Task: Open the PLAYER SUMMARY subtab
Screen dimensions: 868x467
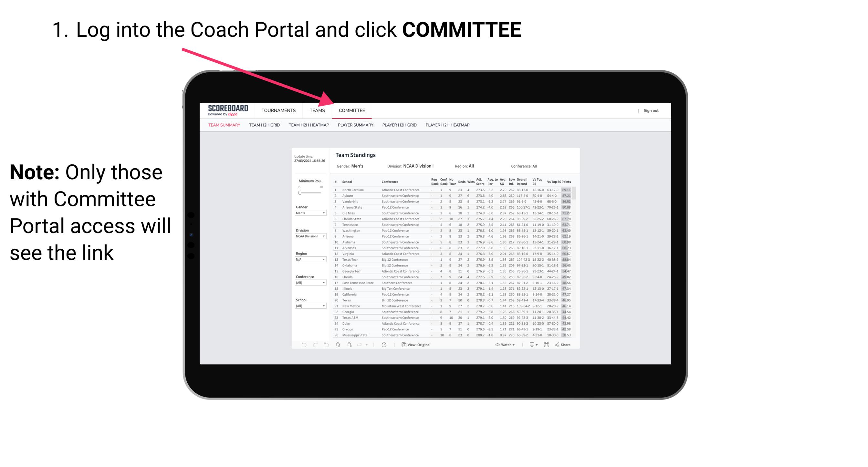Action: pyautogui.click(x=355, y=125)
